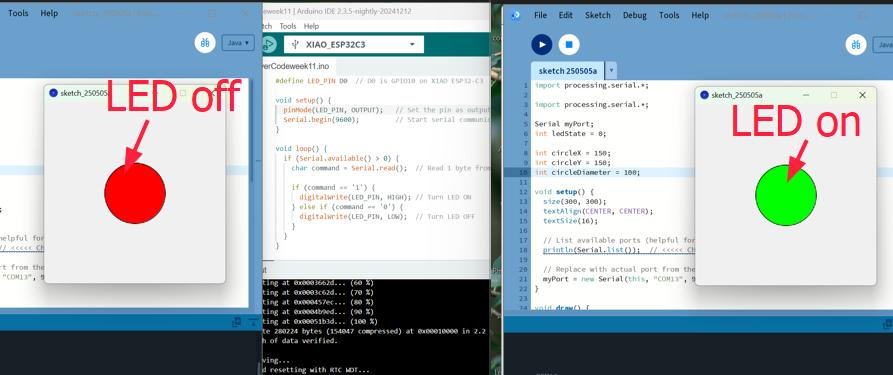Click 'println(Serial.list());' in right Processing editor
This screenshot has width=893, height=375.
[x=592, y=250]
